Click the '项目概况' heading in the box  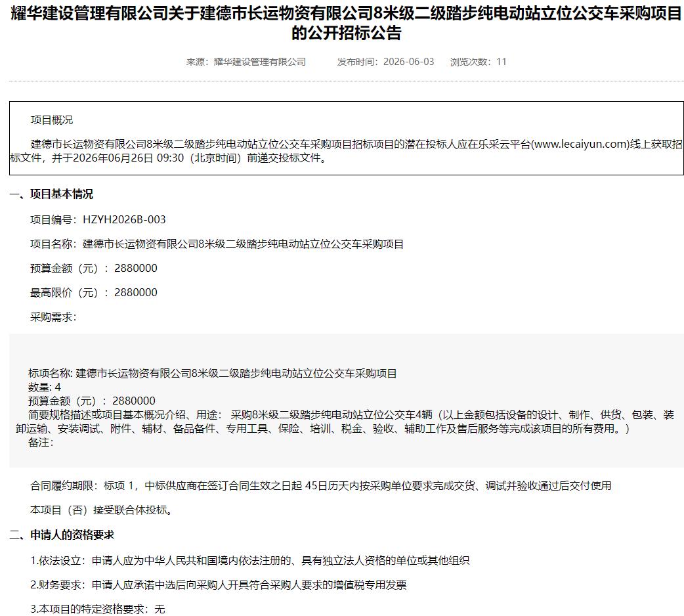(x=52, y=120)
